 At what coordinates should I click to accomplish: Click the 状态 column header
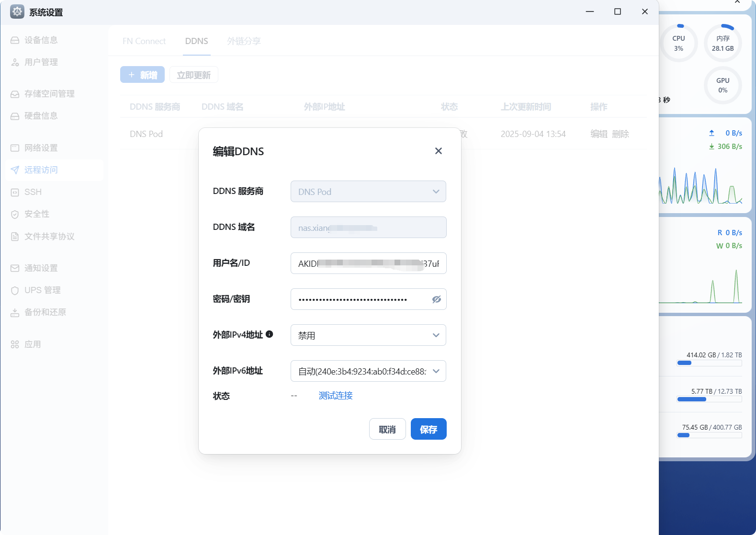[449, 107]
